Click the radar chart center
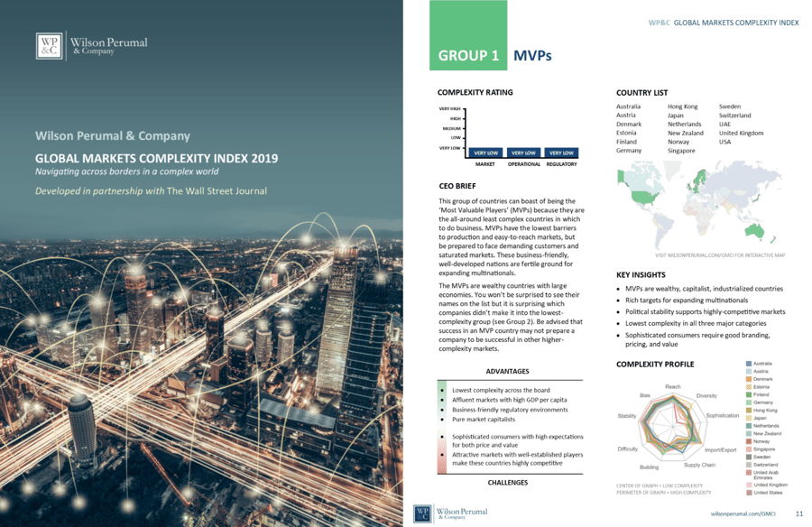The height and width of the screenshot is (527, 812). click(672, 428)
